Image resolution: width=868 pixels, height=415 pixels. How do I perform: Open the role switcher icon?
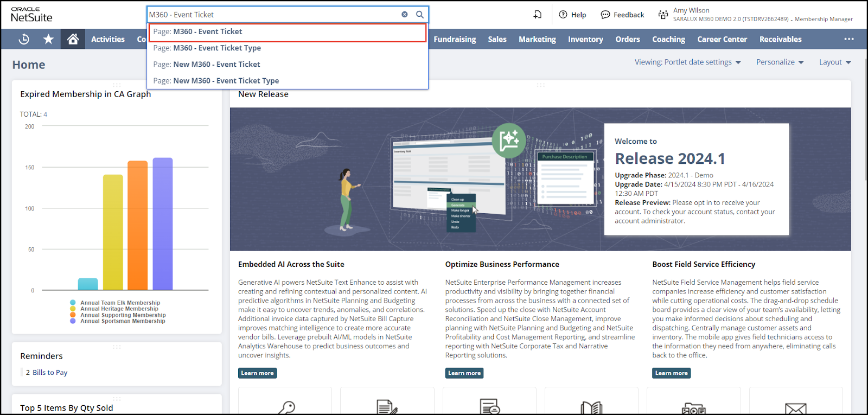click(x=663, y=15)
